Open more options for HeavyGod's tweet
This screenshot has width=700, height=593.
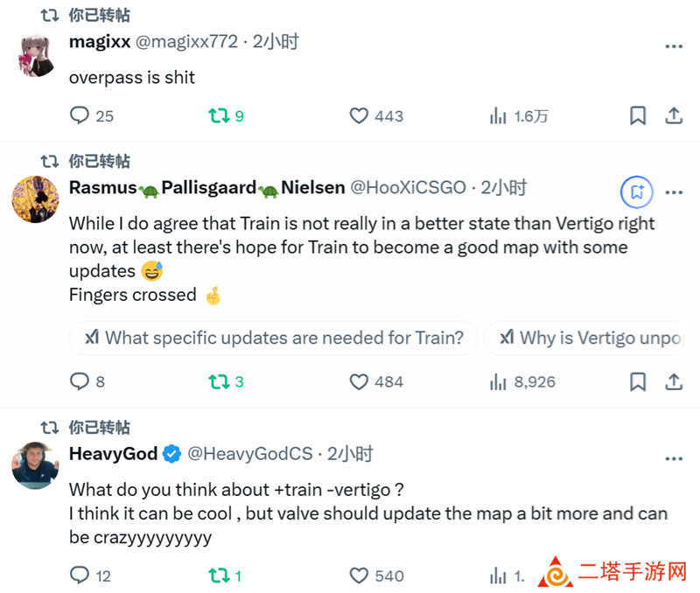click(674, 458)
